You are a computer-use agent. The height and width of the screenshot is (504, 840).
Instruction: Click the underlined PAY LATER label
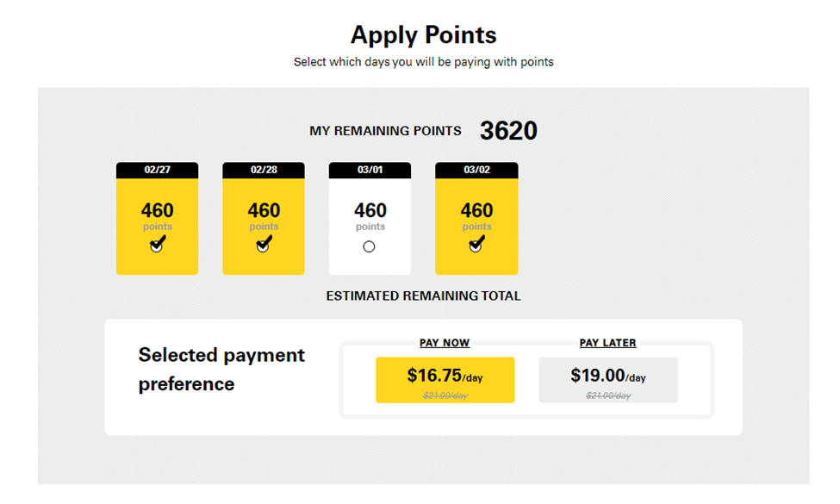point(607,343)
